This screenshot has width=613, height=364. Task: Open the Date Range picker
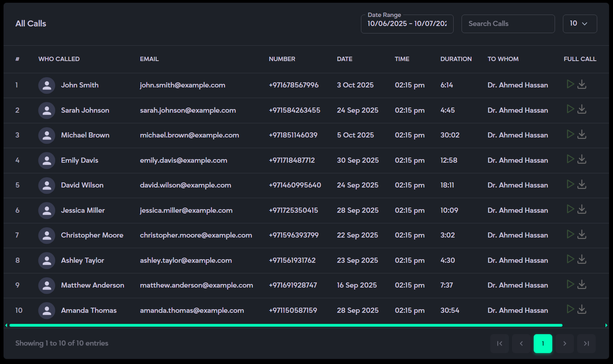pos(407,24)
